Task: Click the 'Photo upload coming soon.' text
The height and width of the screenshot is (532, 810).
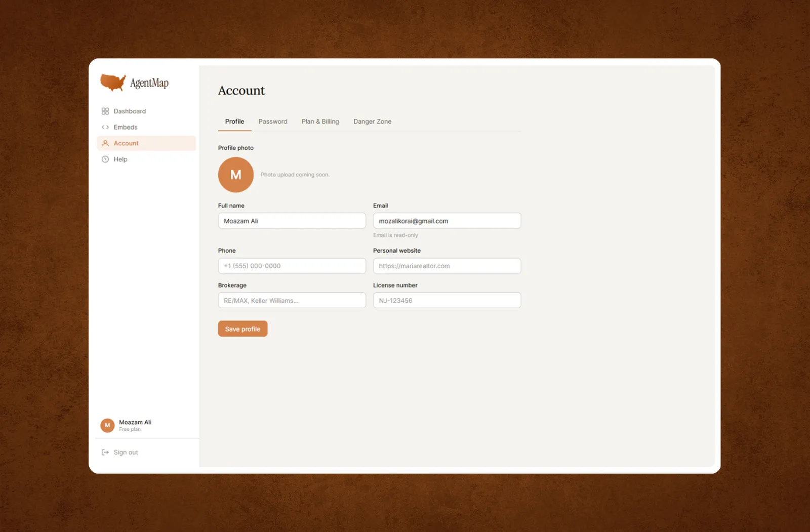Action: coord(295,175)
